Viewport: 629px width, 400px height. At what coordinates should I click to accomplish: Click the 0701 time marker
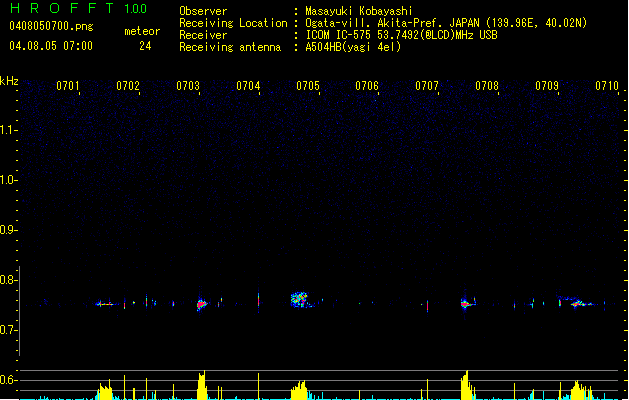[68, 86]
